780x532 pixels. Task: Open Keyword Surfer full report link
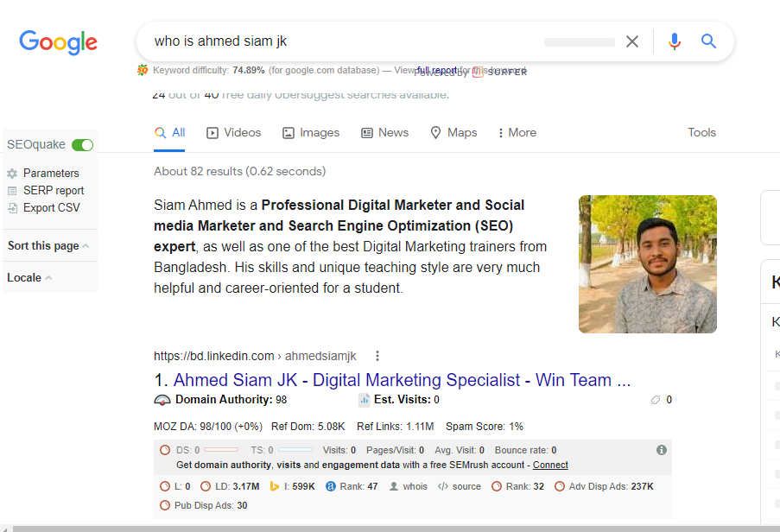point(436,70)
